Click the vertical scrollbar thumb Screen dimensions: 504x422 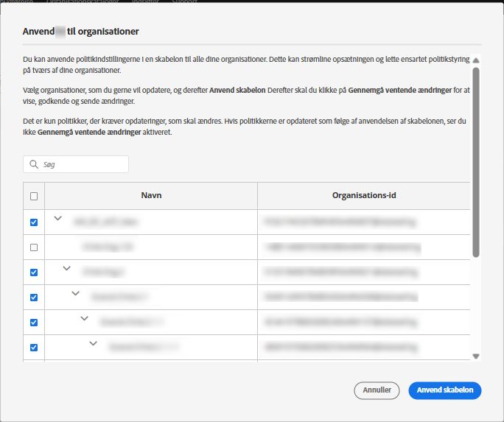click(x=476, y=162)
